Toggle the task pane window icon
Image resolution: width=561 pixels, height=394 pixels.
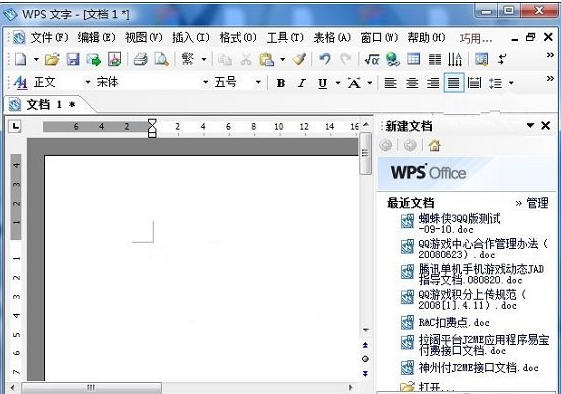[482, 59]
